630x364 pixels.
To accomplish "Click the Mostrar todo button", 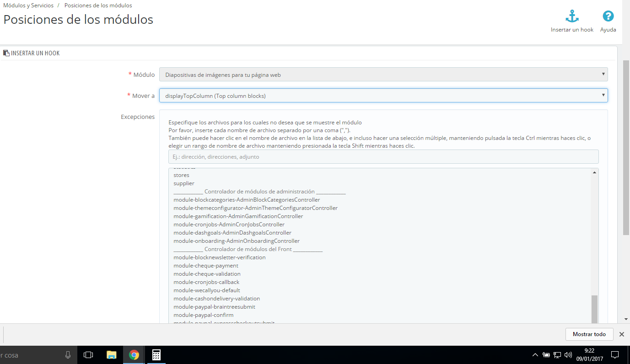I will (x=589, y=334).
